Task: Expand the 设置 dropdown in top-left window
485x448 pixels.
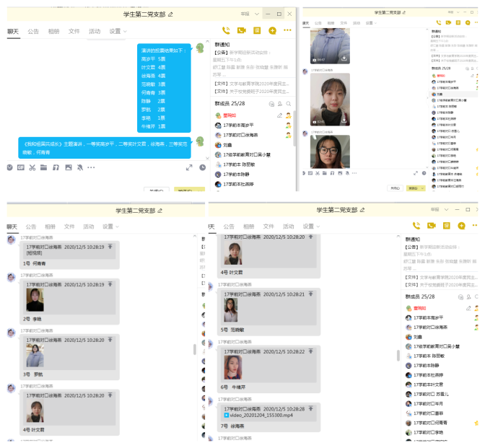Action: 125,32
